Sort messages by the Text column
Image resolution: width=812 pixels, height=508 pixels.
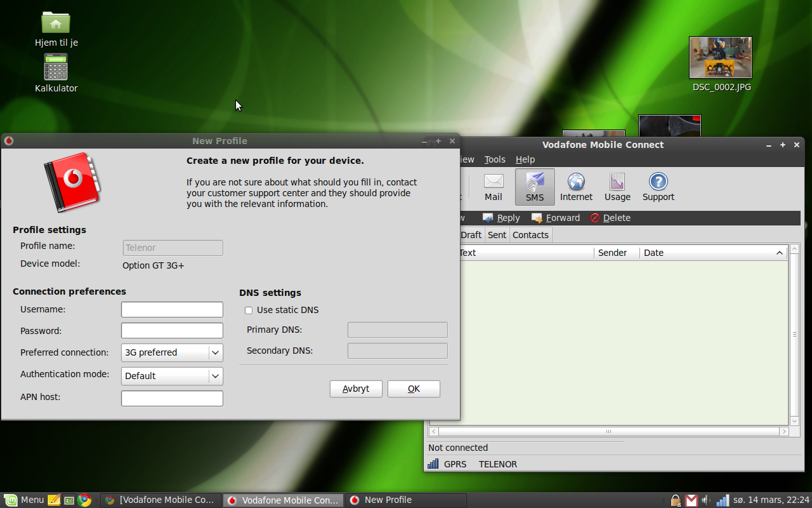click(527, 253)
